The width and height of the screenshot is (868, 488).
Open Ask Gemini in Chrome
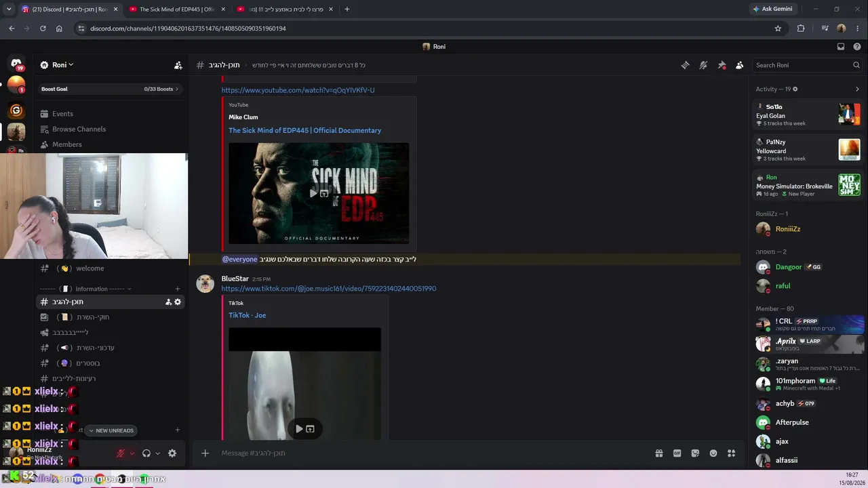772,9
